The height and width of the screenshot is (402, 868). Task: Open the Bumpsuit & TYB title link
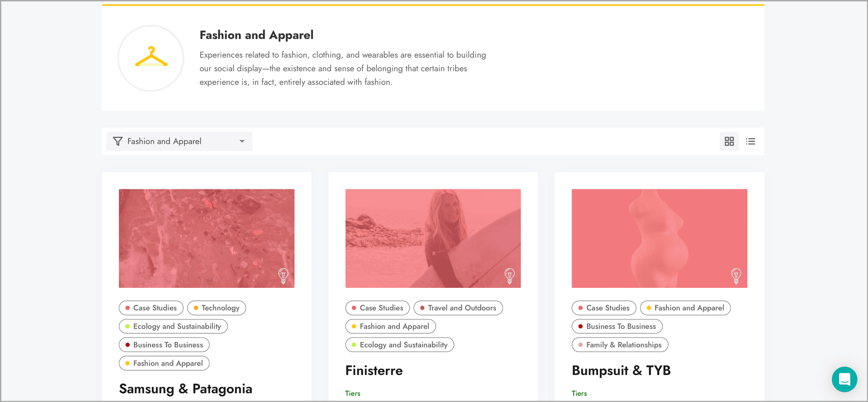(621, 370)
